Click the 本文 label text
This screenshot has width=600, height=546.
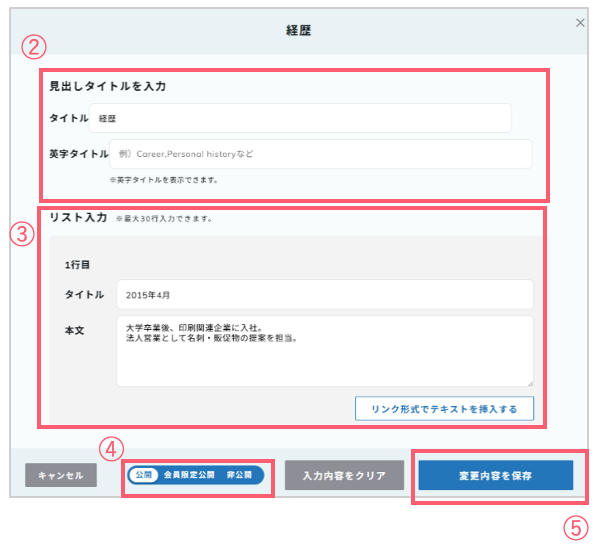pyautogui.click(x=74, y=330)
